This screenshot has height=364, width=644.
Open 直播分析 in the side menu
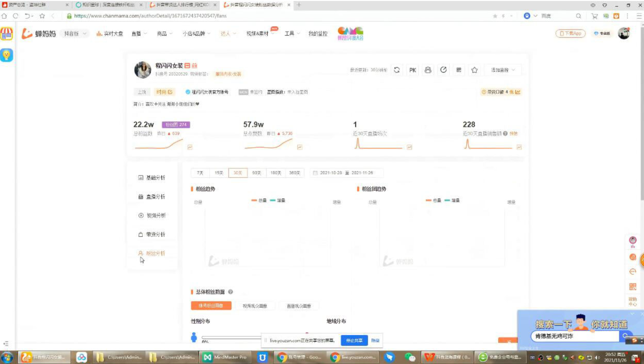(152, 197)
